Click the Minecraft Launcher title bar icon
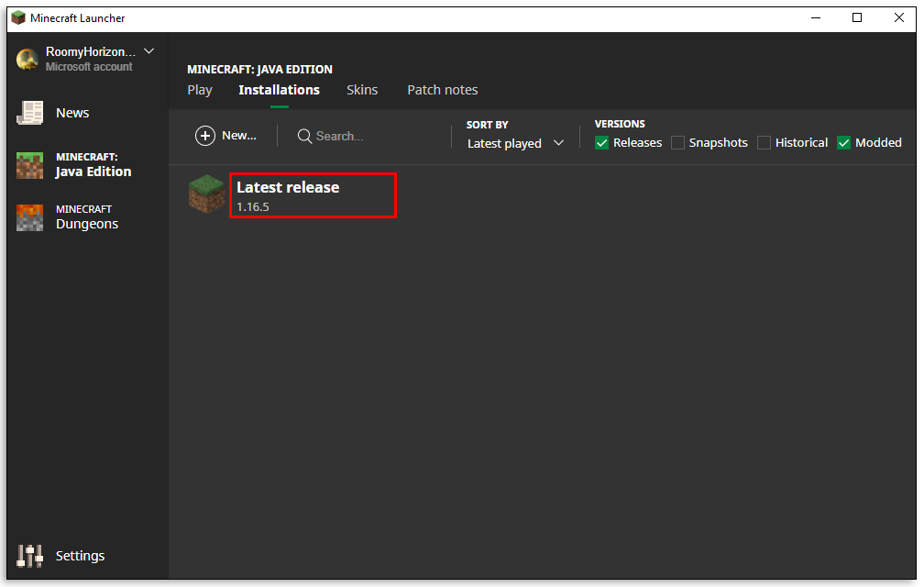The image size is (924, 587). coord(19,17)
